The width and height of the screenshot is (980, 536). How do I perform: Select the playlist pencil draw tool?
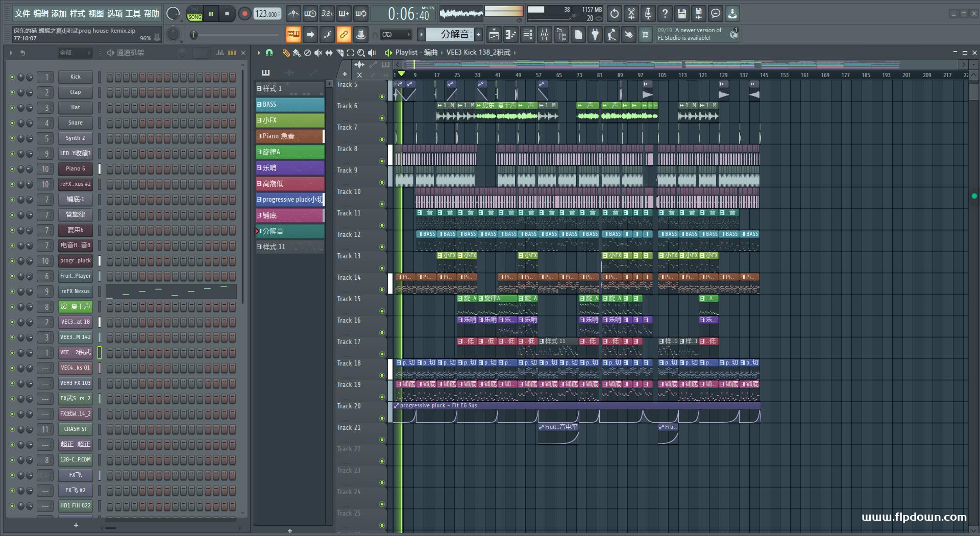coord(286,53)
